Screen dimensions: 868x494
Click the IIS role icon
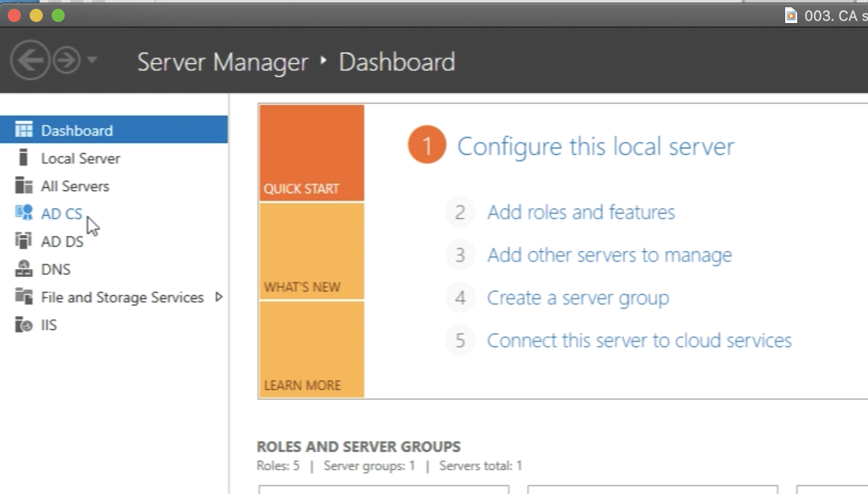tap(24, 325)
